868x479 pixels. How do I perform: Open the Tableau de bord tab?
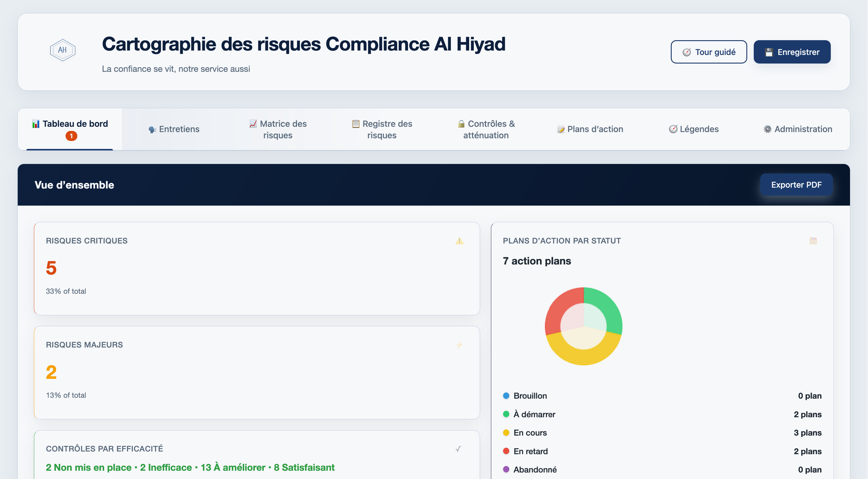(x=70, y=129)
